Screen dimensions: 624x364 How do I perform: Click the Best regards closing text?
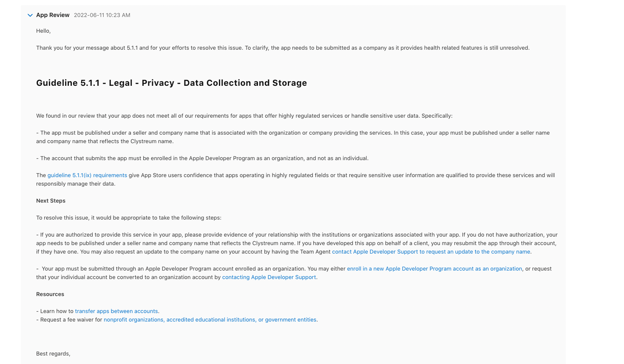53,354
